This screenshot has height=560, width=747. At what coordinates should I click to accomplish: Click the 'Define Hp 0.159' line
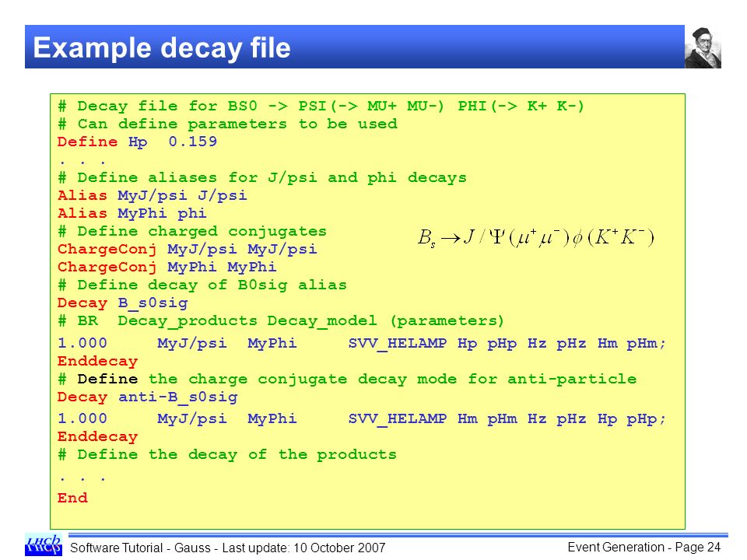[x=137, y=142]
